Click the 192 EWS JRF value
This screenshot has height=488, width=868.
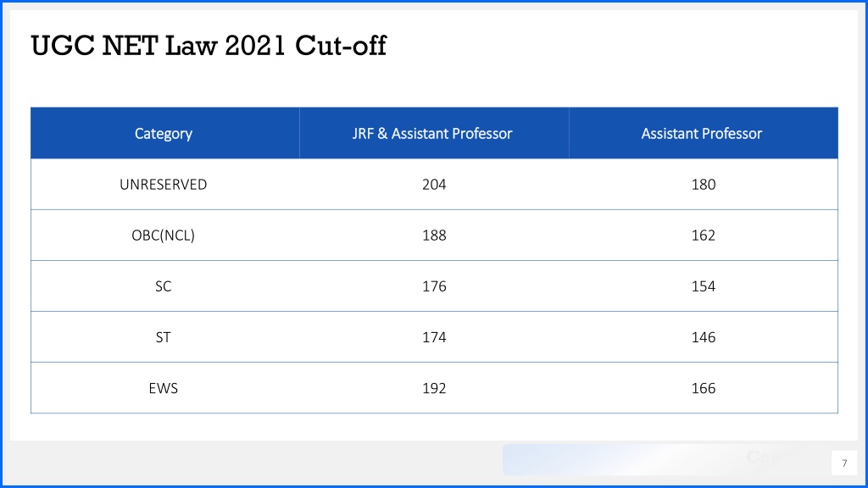(x=434, y=388)
